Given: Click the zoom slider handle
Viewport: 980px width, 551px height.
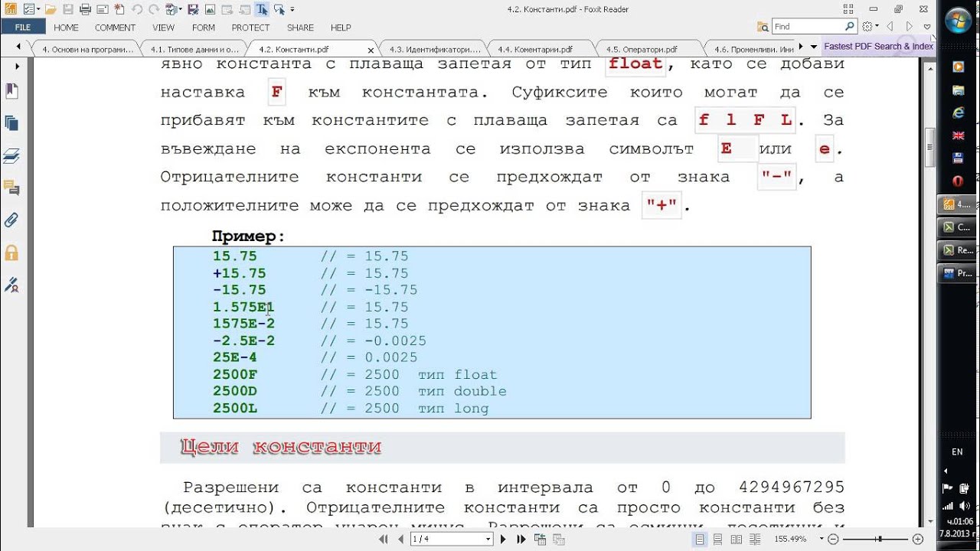Looking at the screenshot, I should click(879, 539).
